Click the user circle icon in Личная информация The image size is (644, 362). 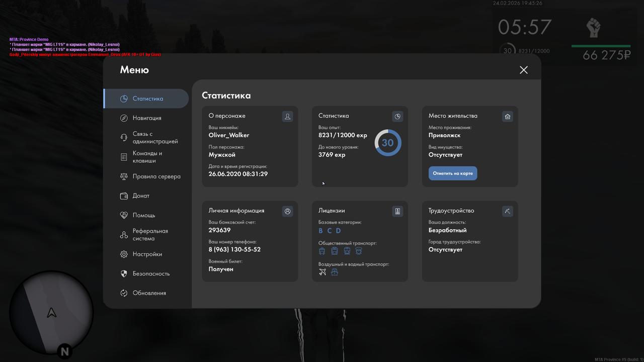tap(287, 211)
